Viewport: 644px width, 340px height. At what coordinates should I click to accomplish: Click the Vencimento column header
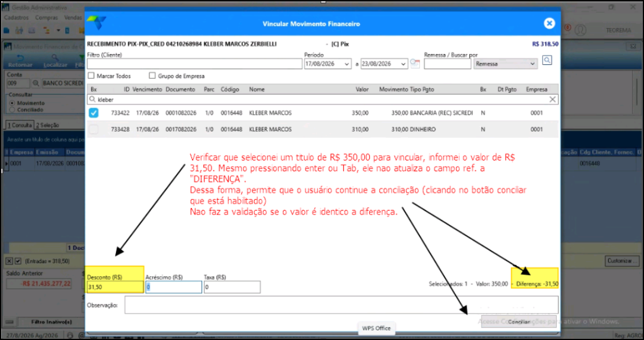tap(147, 89)
